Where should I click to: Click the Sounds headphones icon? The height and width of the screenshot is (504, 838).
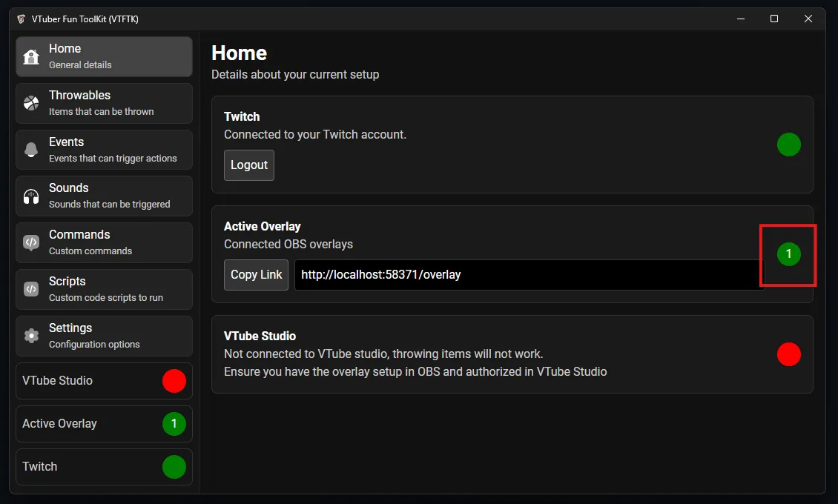[31, 196]
